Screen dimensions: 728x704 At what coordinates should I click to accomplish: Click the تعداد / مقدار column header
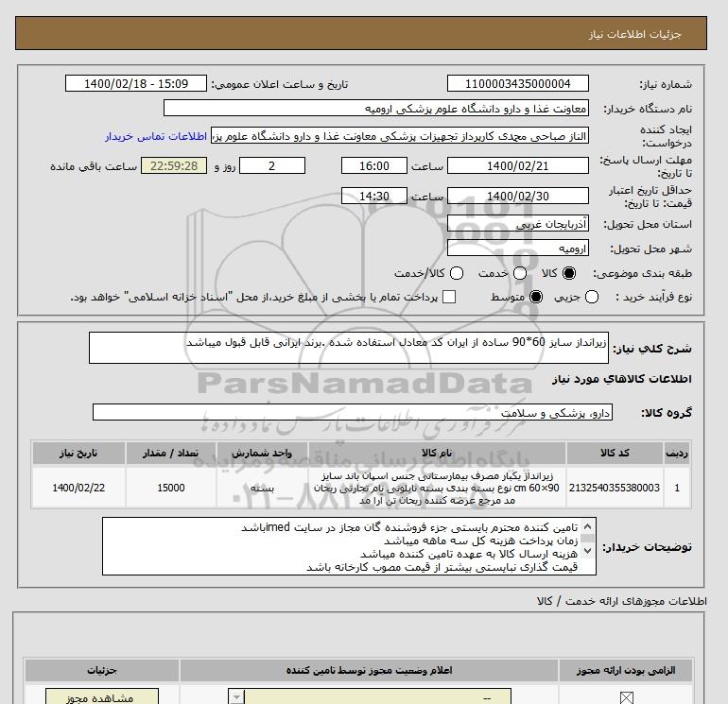pos(170,453)
